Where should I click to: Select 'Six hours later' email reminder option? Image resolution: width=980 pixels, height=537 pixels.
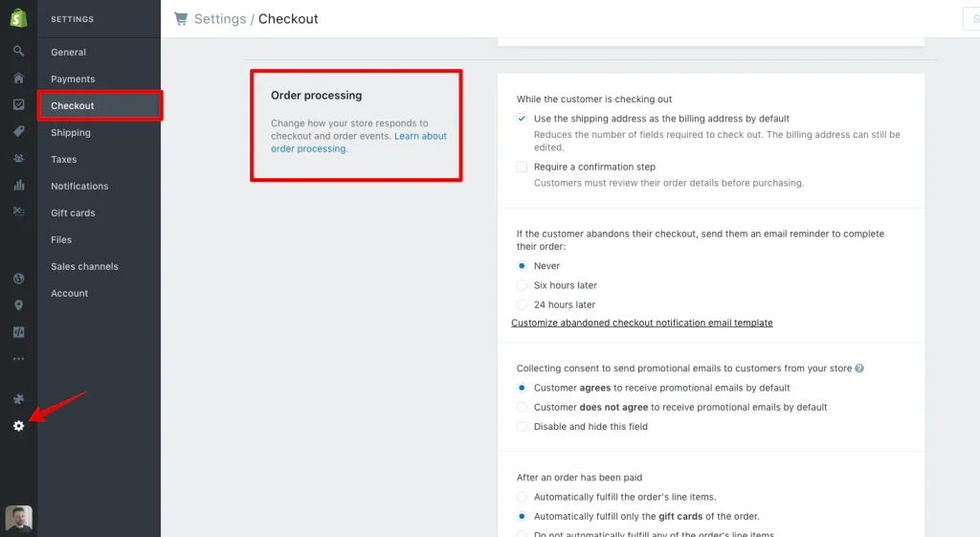522,285
